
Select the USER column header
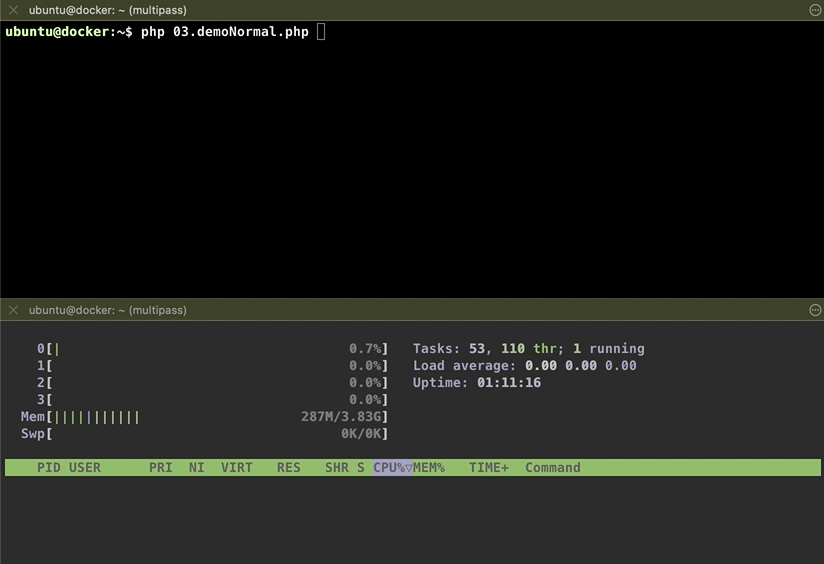tap(85, 467)
